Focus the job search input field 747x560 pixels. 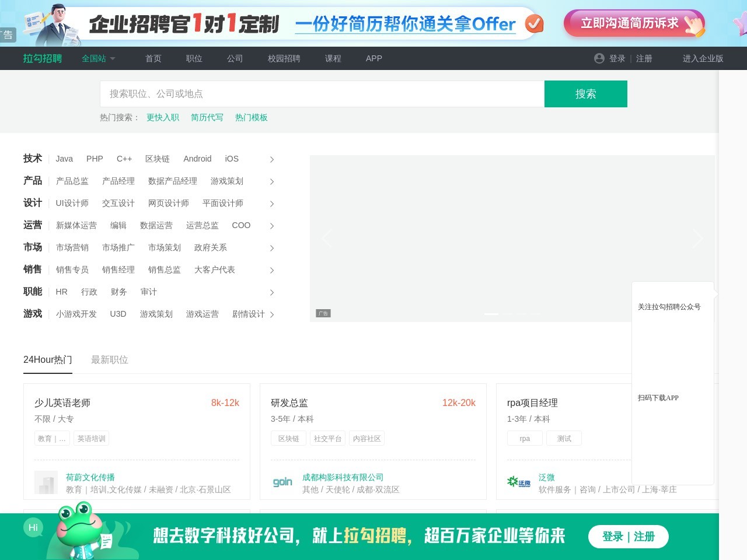(322, 94)
